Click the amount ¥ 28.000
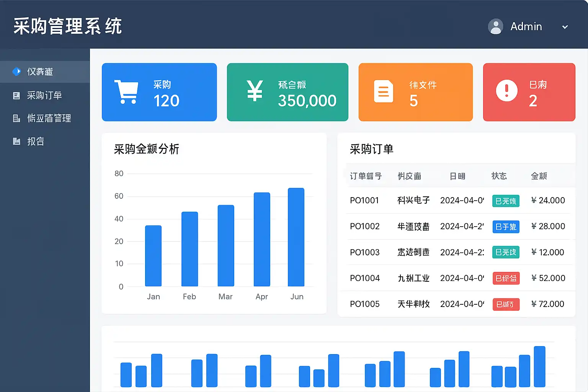Viewport: 588px width, 392px height. [548, 226]
